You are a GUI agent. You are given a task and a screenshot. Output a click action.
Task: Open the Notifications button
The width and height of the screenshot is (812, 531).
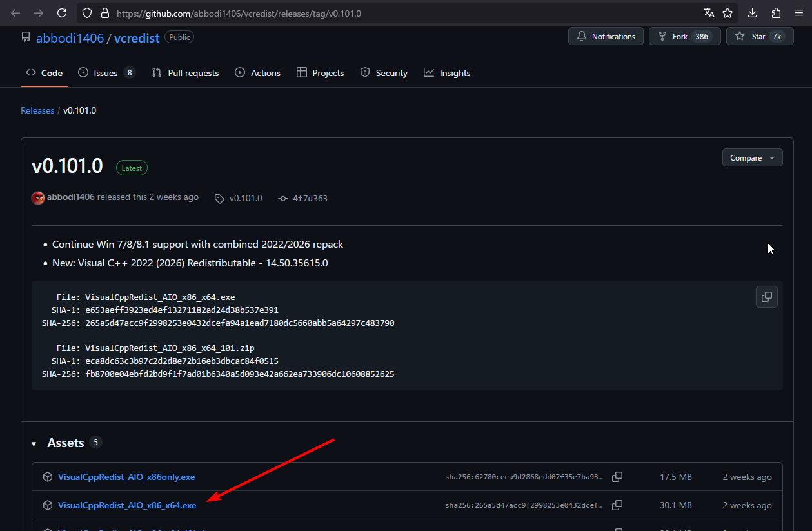(x=606, y=37)
